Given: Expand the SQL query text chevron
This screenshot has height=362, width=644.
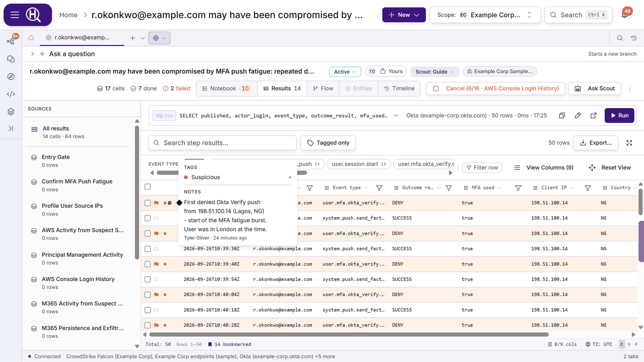Looking at the screenshot, I should pos(396,116).
